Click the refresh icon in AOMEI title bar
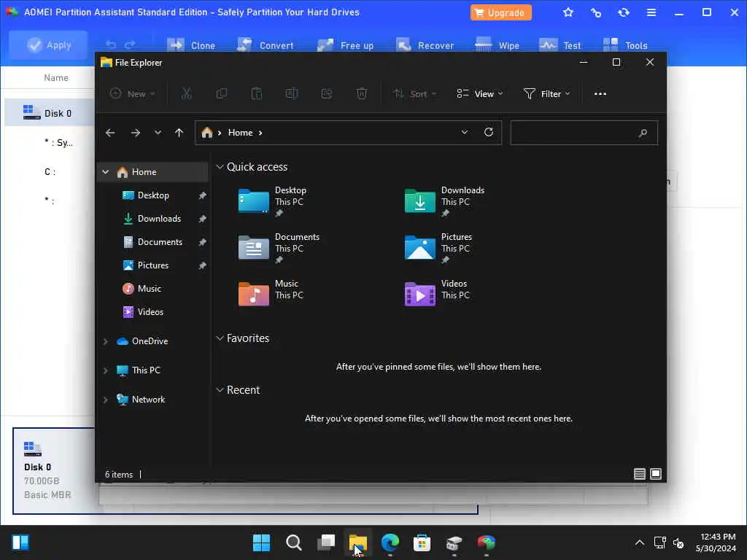This screenshot has height=560, width=747. tap(624, 12)
